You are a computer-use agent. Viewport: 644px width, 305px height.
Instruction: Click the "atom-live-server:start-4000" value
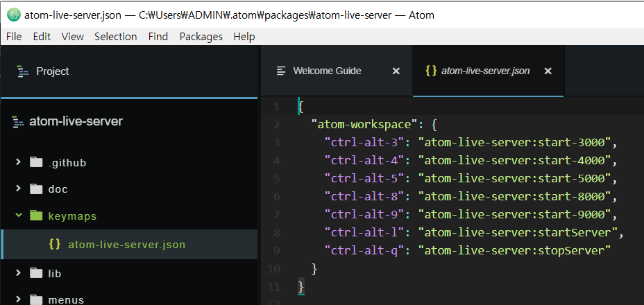(x=515, y=161)
